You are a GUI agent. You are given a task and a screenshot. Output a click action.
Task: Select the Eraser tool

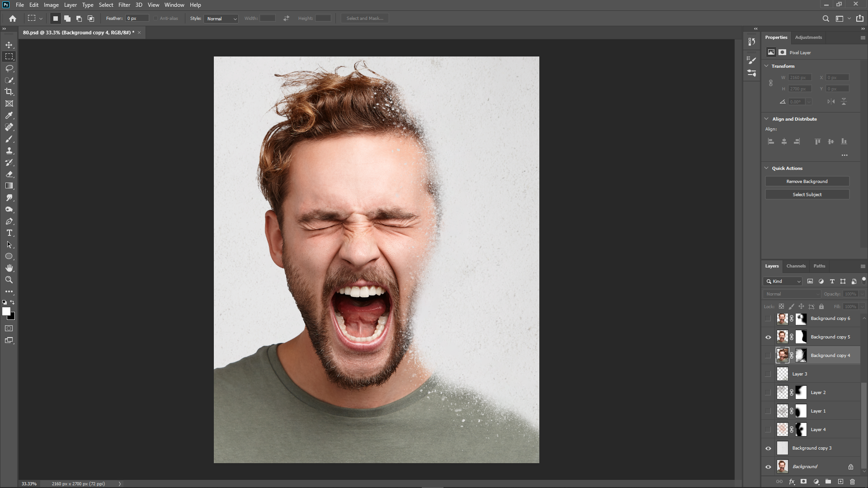(x=9, y=174)
